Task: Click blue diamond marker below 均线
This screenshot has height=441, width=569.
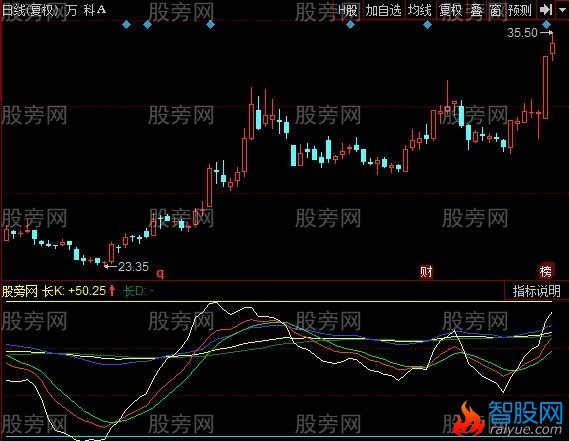Action: coord(427,25)
